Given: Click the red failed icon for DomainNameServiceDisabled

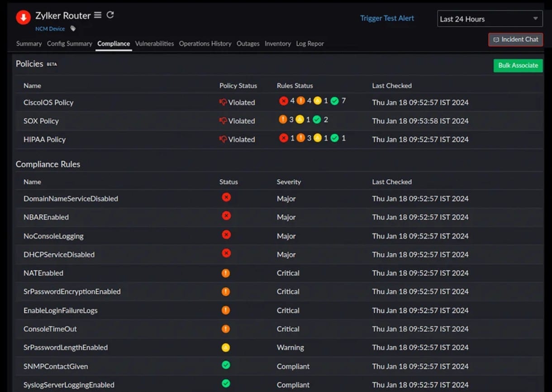Looking at the screenshot, I should point(226,197).
